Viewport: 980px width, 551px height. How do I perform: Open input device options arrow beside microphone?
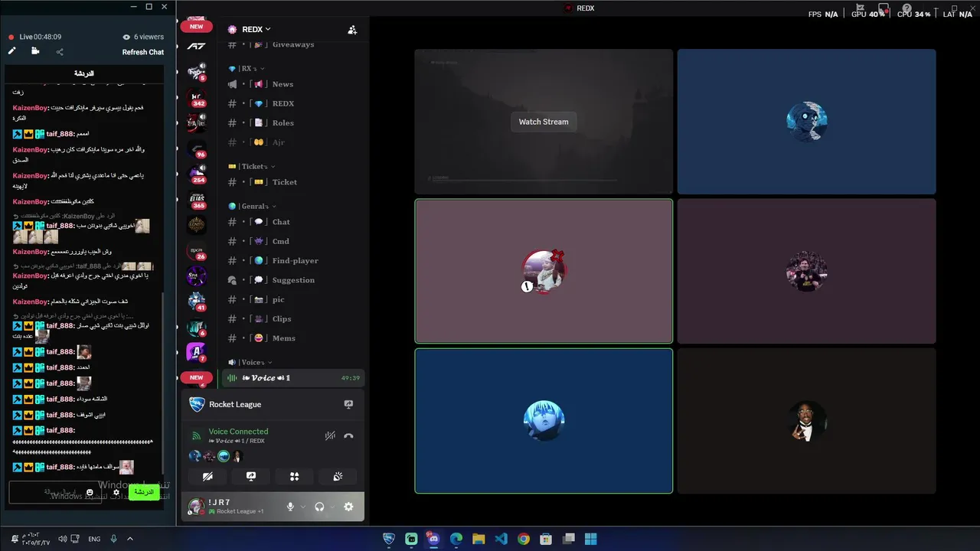click(302, 507)
